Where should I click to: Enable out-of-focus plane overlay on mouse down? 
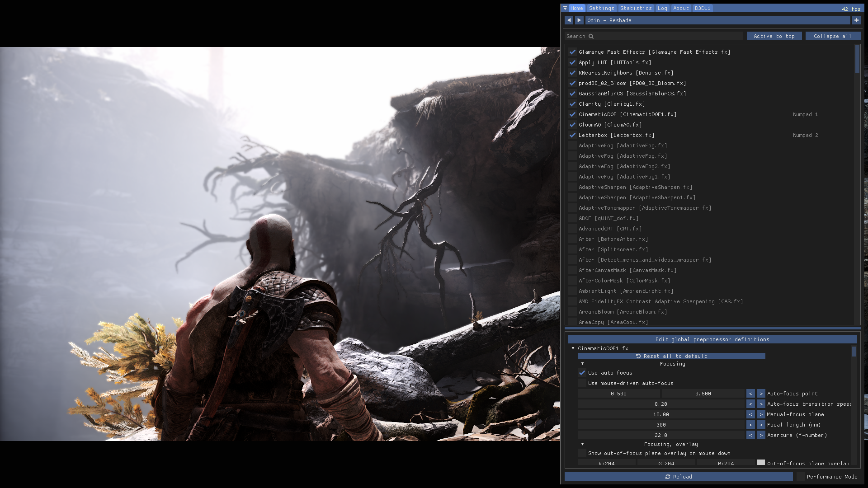click(x=582, y=453)
